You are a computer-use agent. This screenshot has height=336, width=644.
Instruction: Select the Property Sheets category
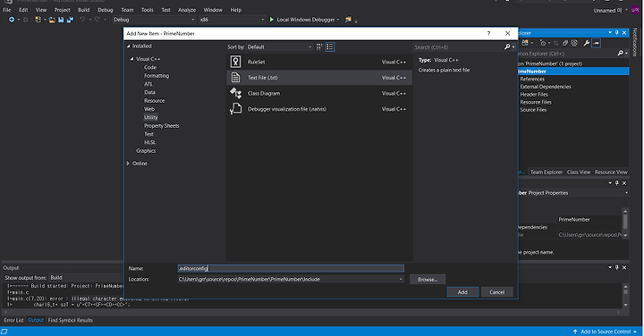click(x=161, y=125)
